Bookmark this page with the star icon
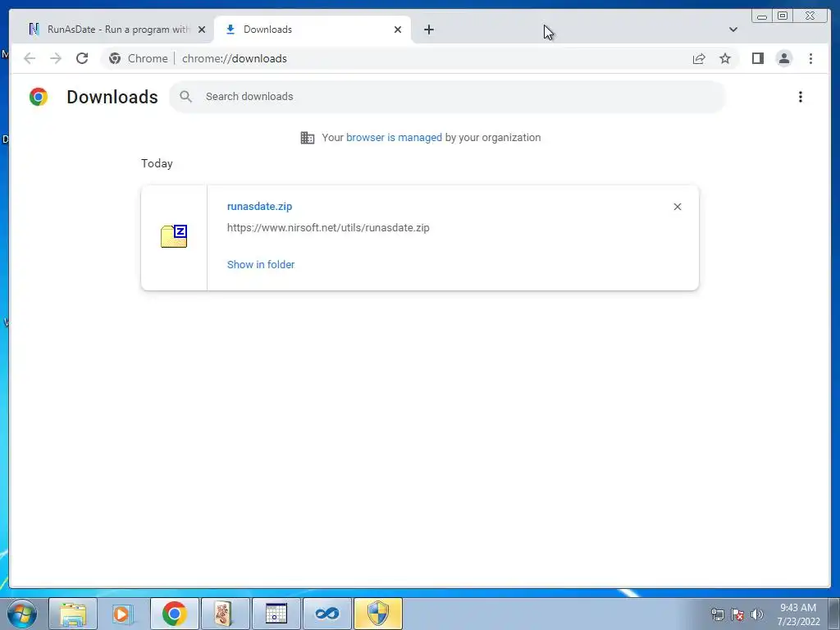The height and width of the screenshot is (630, 840). coord(725,58)
